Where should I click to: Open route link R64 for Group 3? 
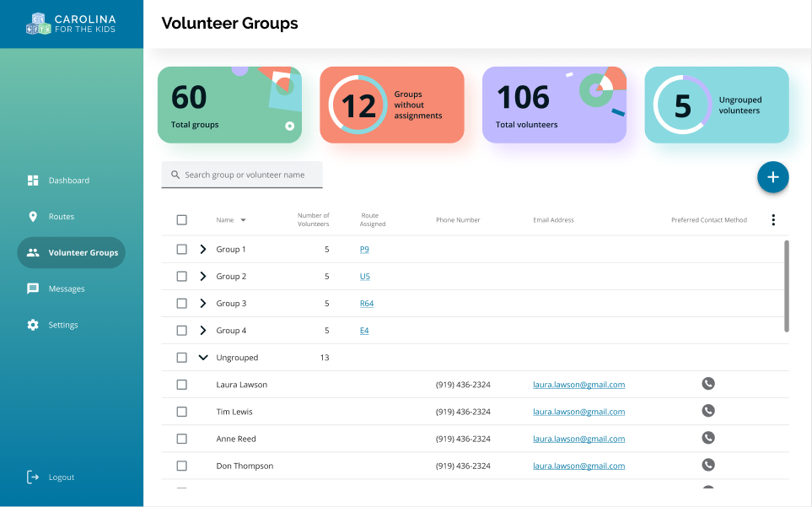[x=367, y=304]
